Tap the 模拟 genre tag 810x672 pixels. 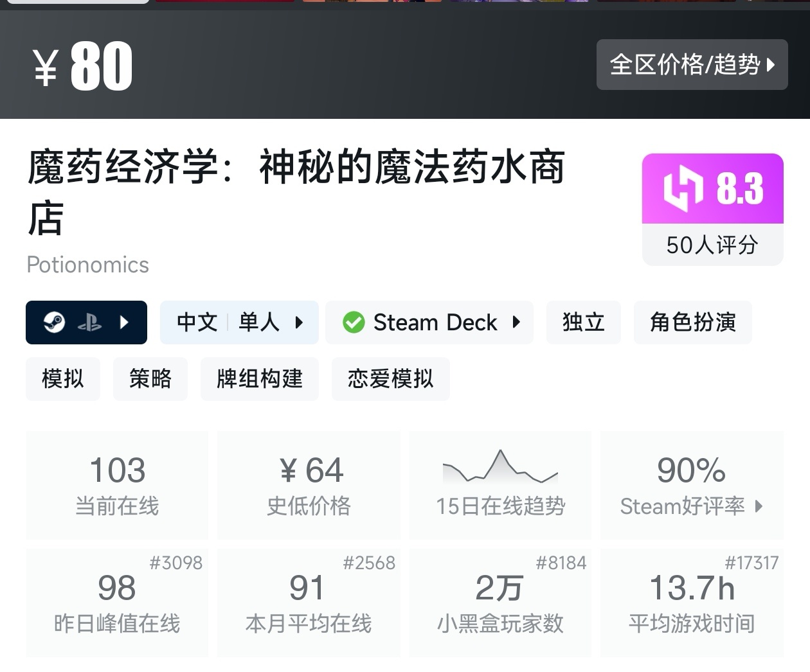63,379
